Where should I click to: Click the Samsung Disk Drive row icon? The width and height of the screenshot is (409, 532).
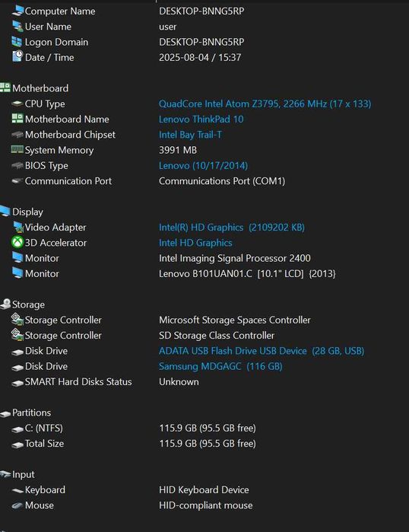coord(17,368)
